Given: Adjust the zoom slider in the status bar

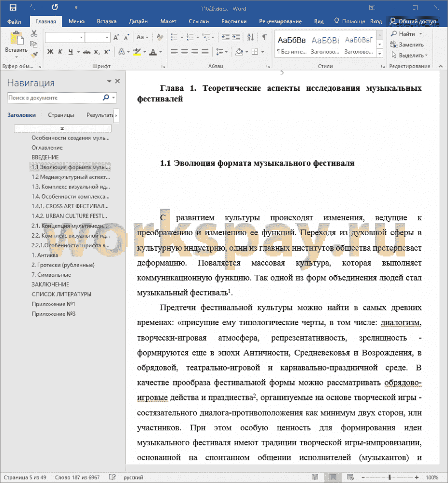Looking at the screenshot, I should [390, 477].
